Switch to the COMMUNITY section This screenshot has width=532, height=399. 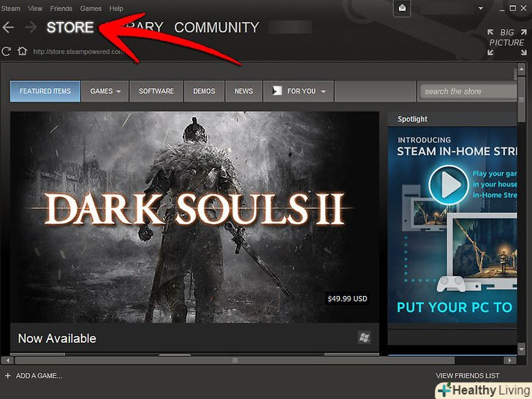tap(216, 28)
